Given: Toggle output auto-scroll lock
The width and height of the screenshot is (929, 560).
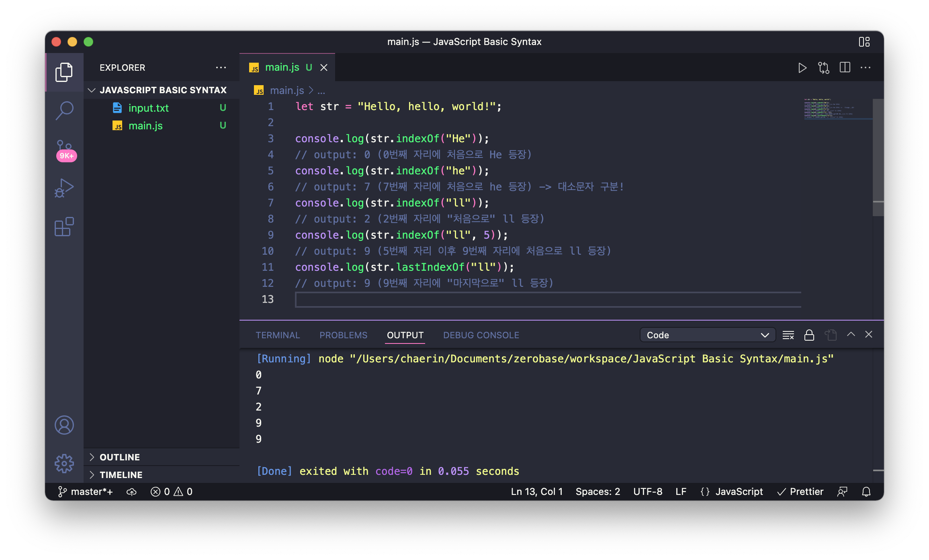Looking at the screenshot, I should click(809, 335).
